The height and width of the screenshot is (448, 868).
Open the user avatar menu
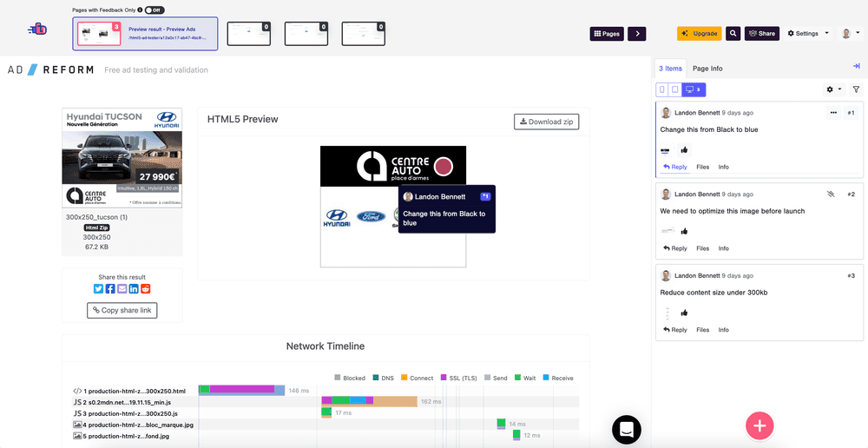coord(850,33)
